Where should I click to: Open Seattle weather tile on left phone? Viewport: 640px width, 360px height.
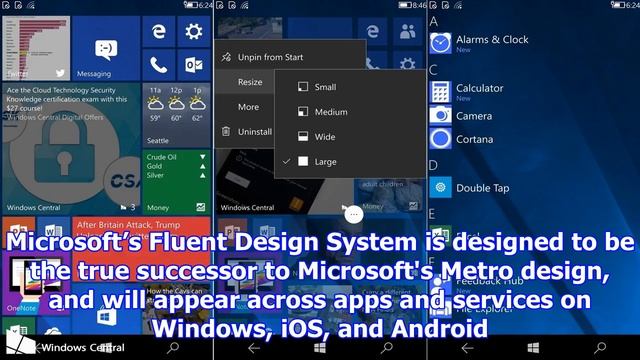coord(176,115)
